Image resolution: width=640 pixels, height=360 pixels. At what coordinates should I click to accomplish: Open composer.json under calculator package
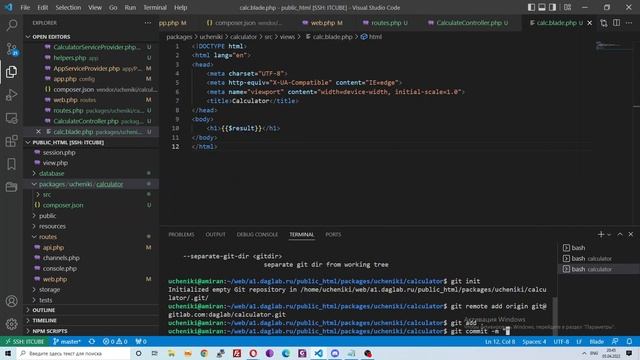pyautogui.click(x=63, y=205)
